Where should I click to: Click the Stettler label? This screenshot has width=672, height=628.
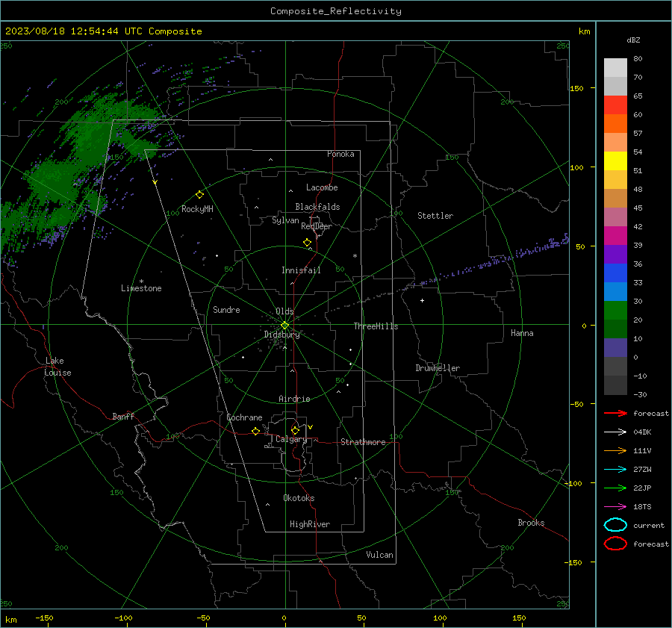[x=435, y=216]
